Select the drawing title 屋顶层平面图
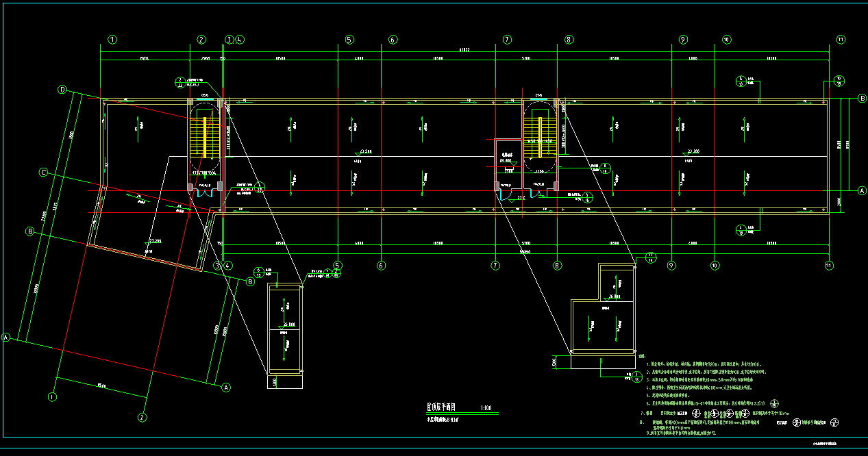The image size is (868, 456). (441, 407)
